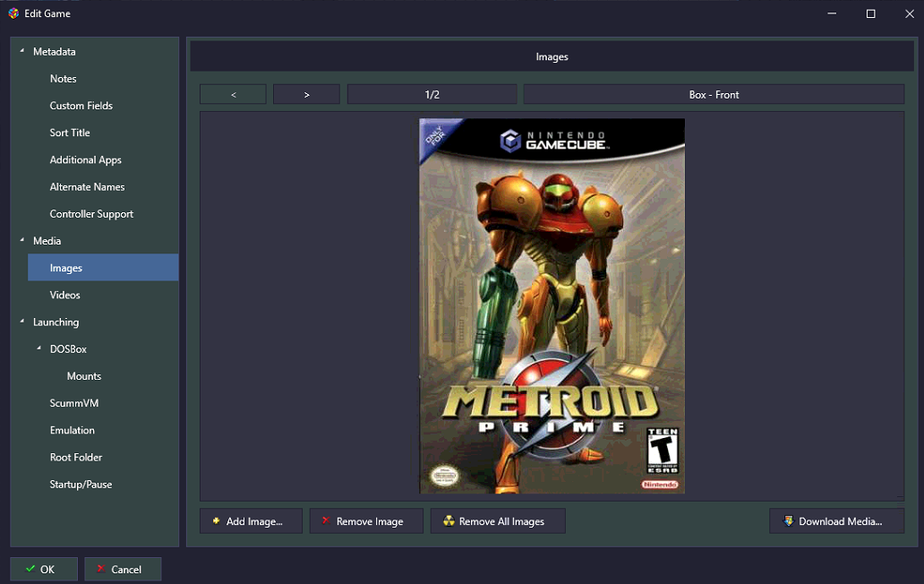Open the Custom Fields page
This screenshot has height=584, width=924.
81,106
